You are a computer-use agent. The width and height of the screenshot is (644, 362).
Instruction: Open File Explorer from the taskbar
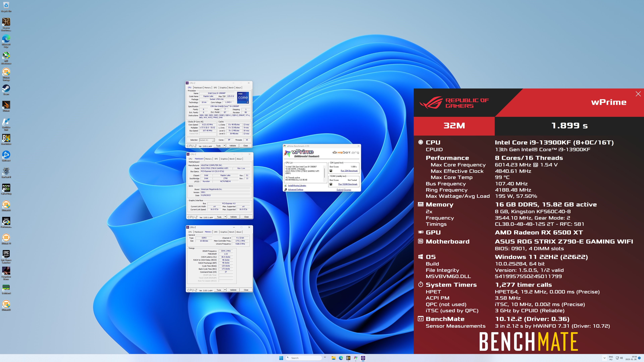tap(333, 358)
